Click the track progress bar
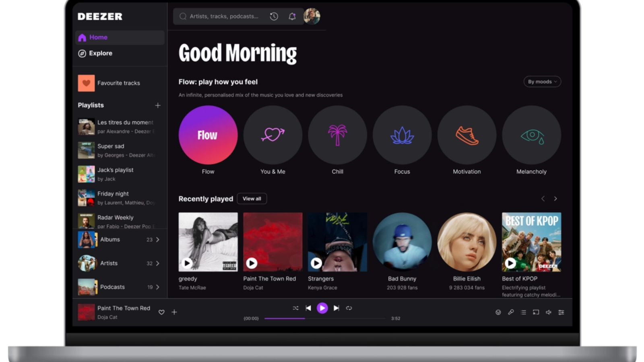This screenshot has height=362, width=644. pyautogui.click(x=324, y=319)
